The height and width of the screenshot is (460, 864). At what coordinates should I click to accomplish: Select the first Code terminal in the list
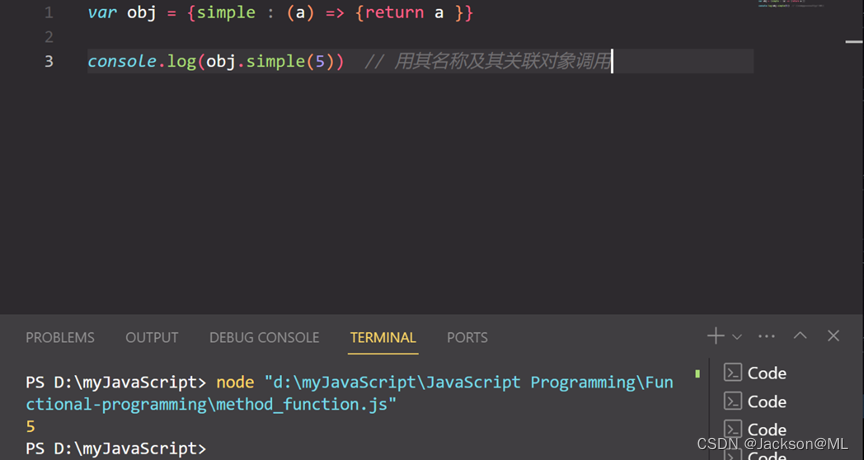[766, 373]
